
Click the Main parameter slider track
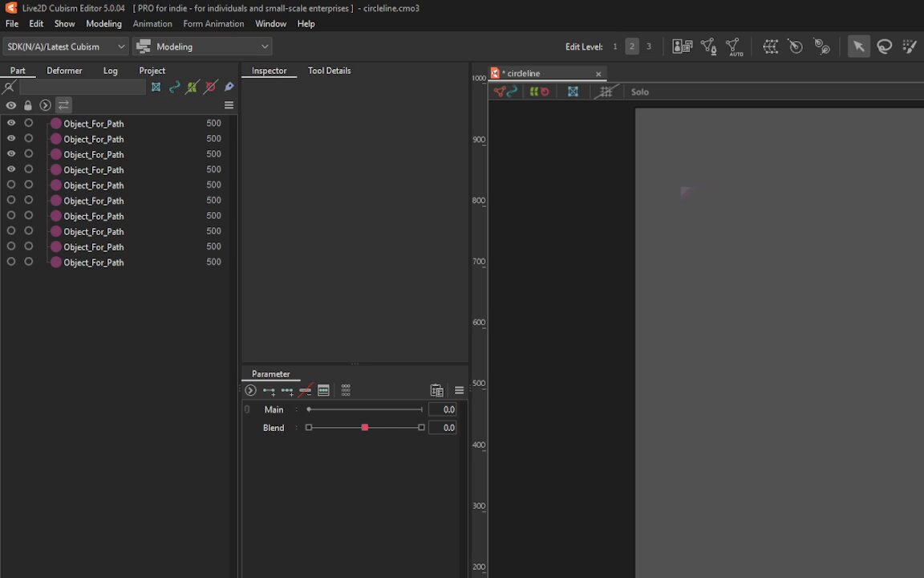click(366, 409)
